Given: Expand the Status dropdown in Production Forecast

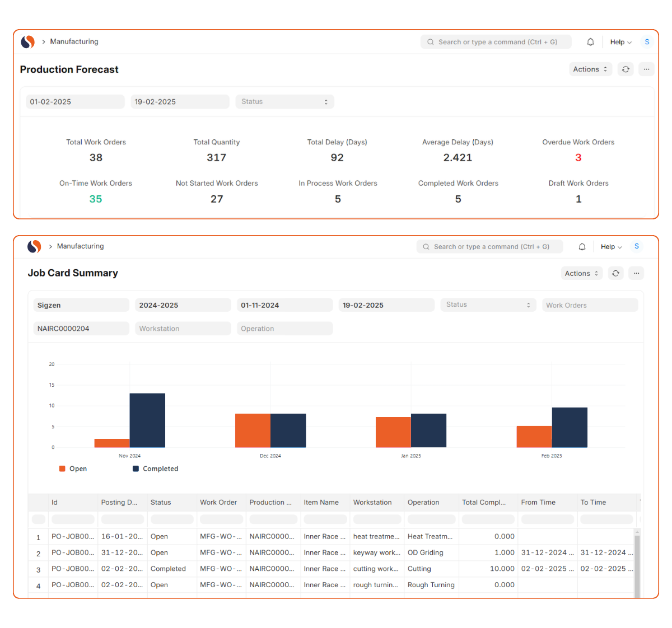Looking at the screenshot, I should tap(284, 102).
